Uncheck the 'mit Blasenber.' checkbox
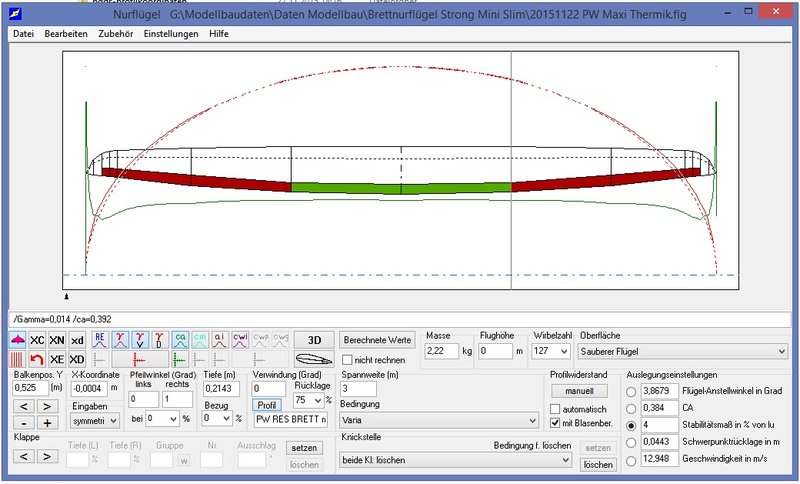 (x=556, y=422)
